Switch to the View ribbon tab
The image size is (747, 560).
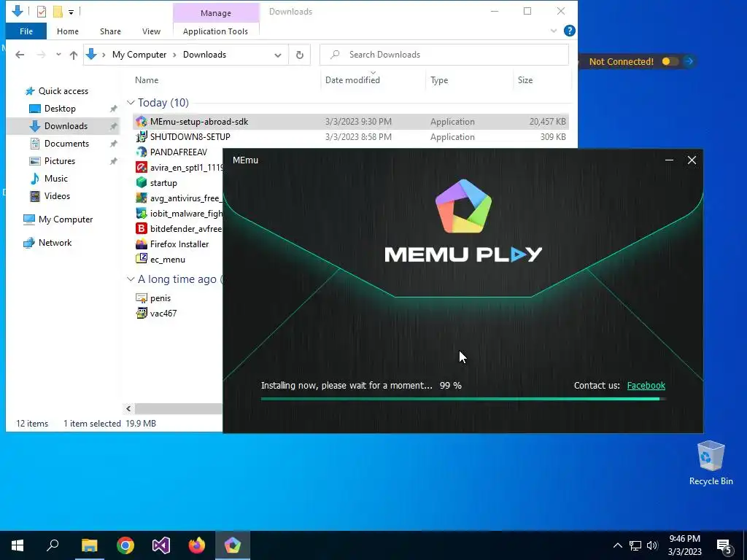(x=151, y=31)
